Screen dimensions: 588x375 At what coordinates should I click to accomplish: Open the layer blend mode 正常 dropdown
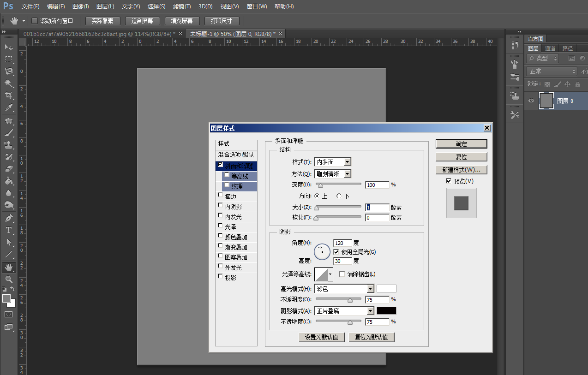(552, 71)
